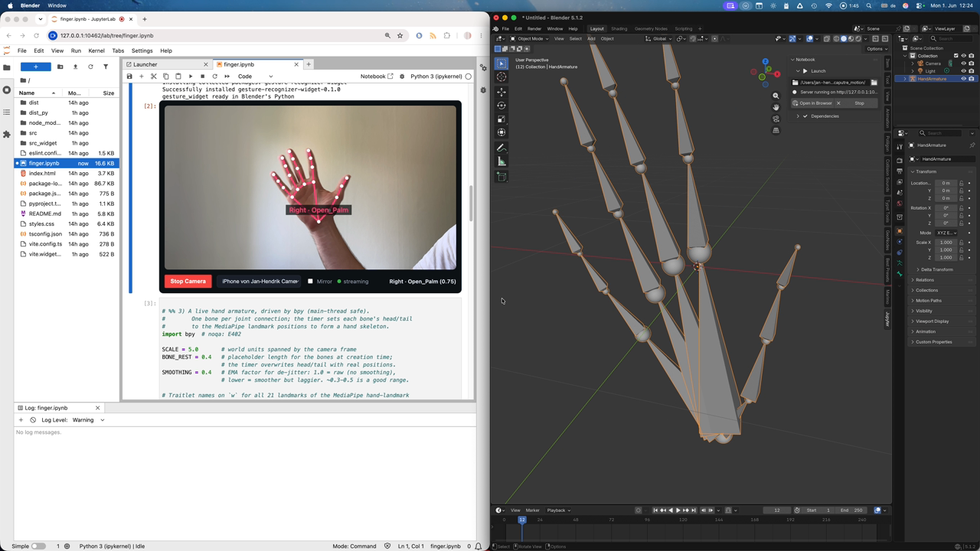Select the Measure tool in Blender
The height and width of the screenshot is (551, 980).
coord(501,161)
